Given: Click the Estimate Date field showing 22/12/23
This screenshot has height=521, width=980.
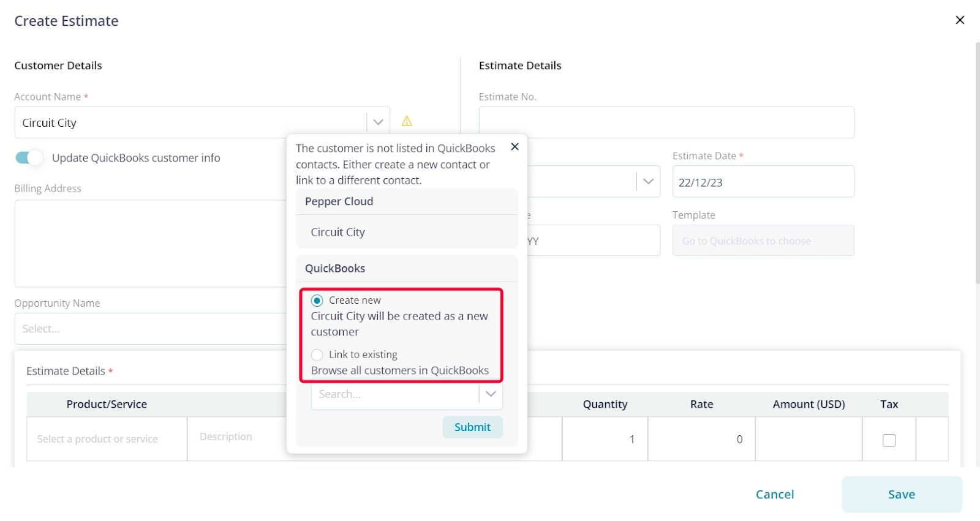Looking at the screenshot, I should tap(763, 182).
